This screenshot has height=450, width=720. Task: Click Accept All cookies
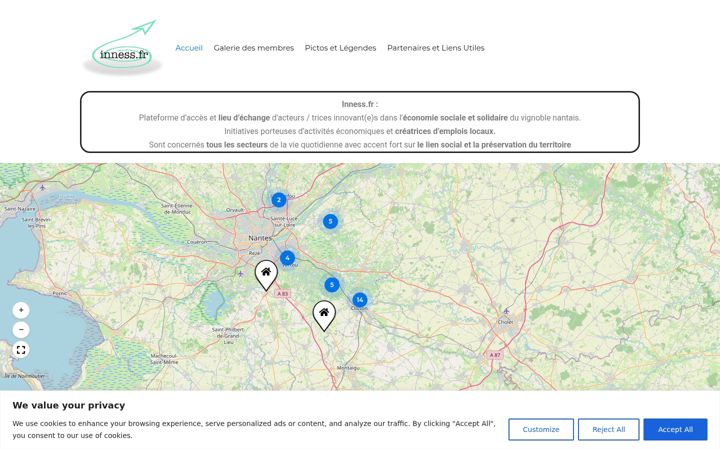[675, 429]
